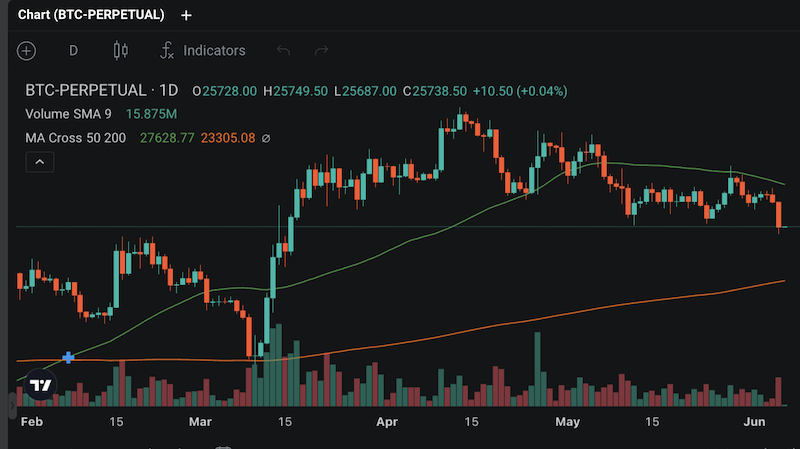Screen dimensions: 800x449
Task: Click the change value +10.50 (+0.04%)
Action: (x=520, y=91)
